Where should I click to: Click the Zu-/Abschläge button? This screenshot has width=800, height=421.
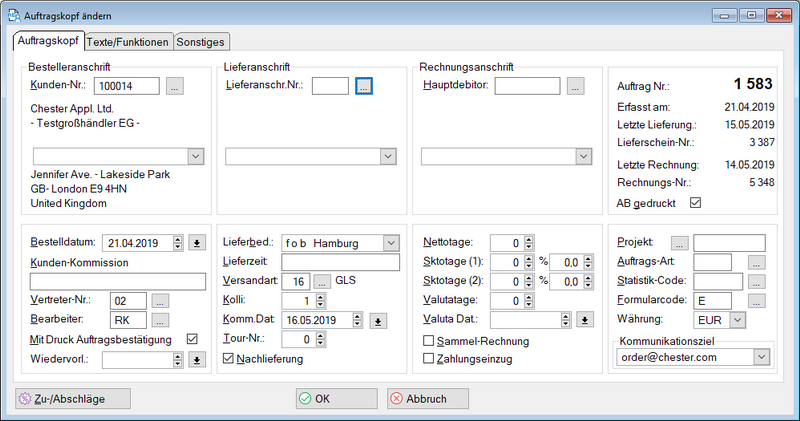[74, 398]
